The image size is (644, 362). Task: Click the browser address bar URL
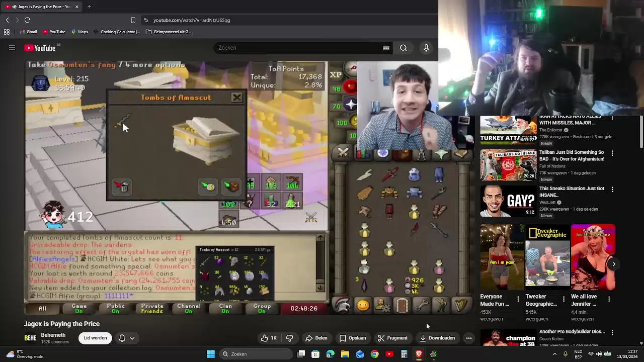[x=192, y=20]
